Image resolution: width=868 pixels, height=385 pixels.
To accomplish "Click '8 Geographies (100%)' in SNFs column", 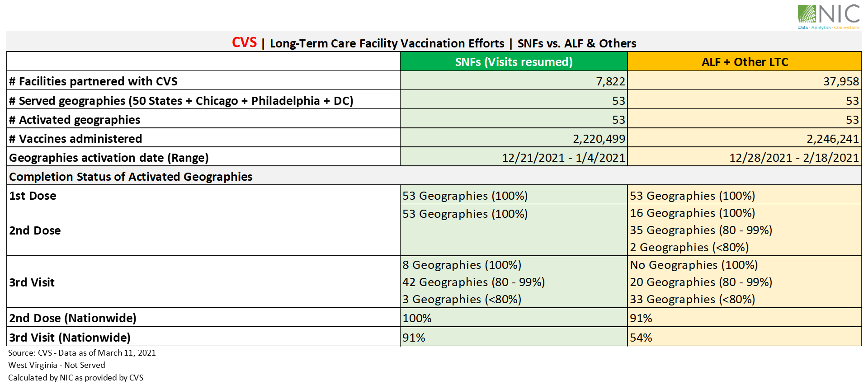I will click(x=462, y=265).
